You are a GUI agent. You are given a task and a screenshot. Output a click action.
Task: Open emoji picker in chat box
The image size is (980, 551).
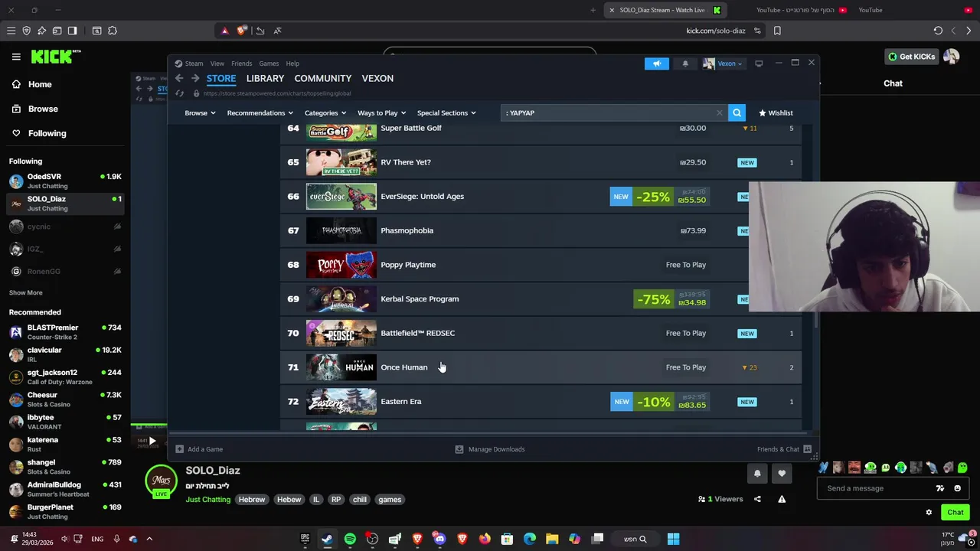pyautogui.click(x=957, y=488)
